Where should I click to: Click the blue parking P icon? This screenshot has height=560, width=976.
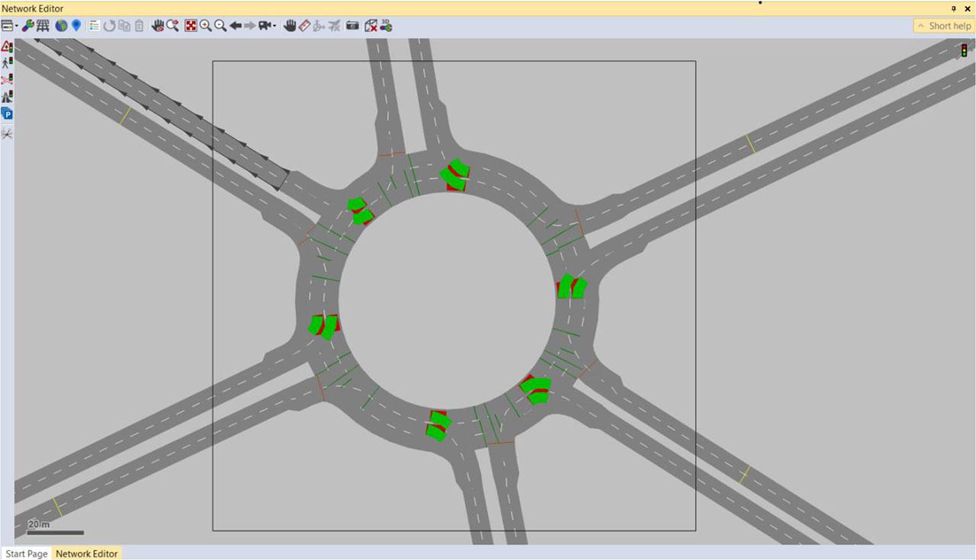(x=7, y=114)
